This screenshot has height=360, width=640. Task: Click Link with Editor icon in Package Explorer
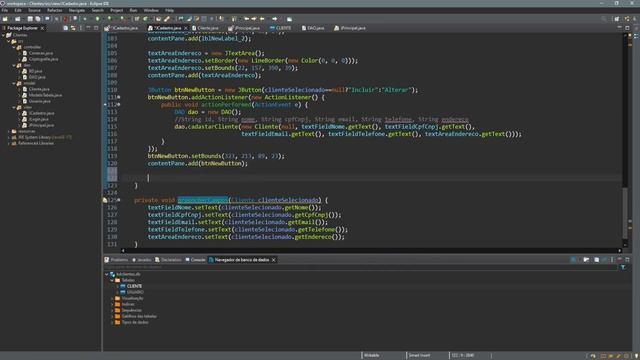click(73, 28)
